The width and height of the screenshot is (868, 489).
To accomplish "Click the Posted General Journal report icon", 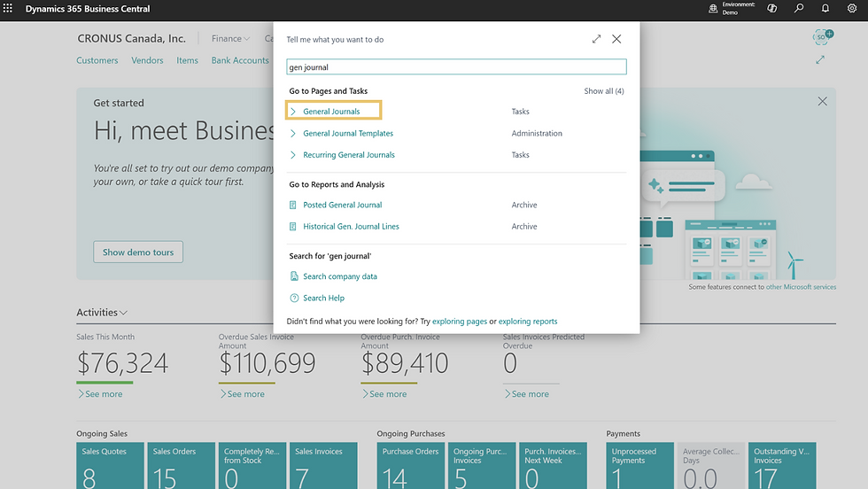I will point(293,205).
